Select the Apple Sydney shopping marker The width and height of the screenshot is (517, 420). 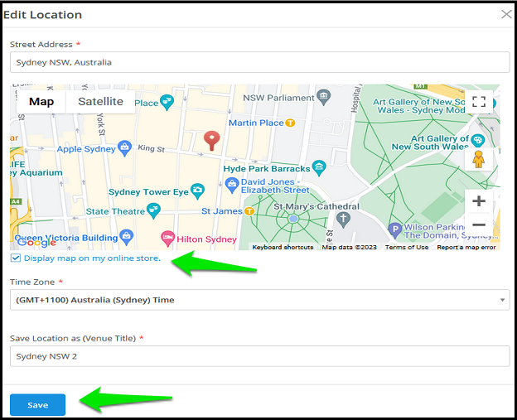click(x=124, y=148)
